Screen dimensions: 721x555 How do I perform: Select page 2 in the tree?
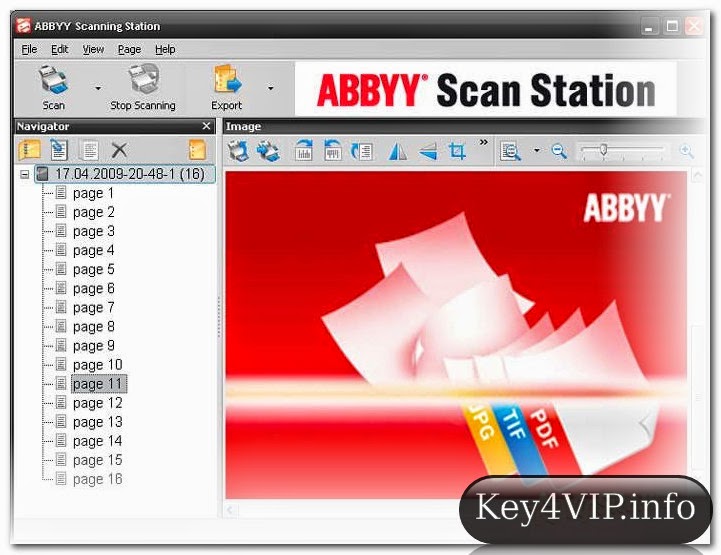[93, 212]
